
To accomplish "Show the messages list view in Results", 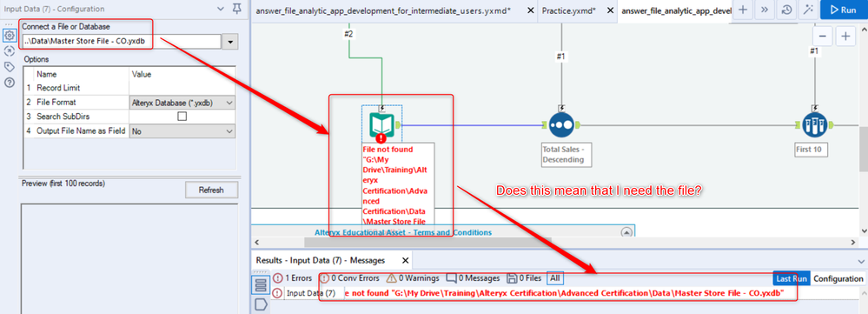I will pyautogui.click(x=261, y=286).
